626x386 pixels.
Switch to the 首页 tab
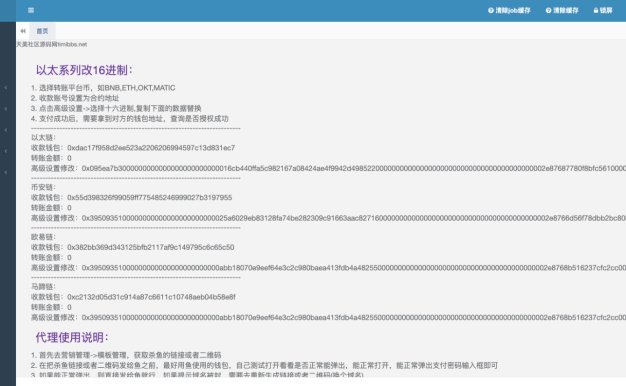pos(42,31)
